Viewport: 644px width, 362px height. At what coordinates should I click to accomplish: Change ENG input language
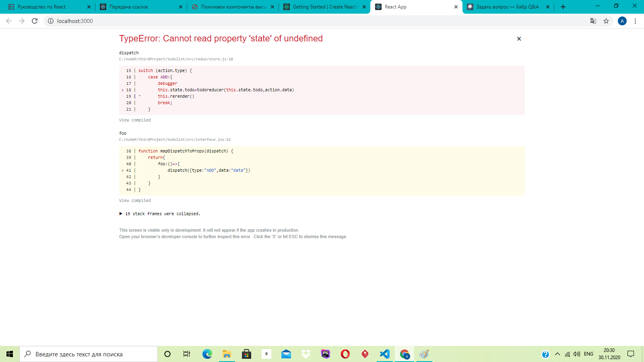point(588,354)
